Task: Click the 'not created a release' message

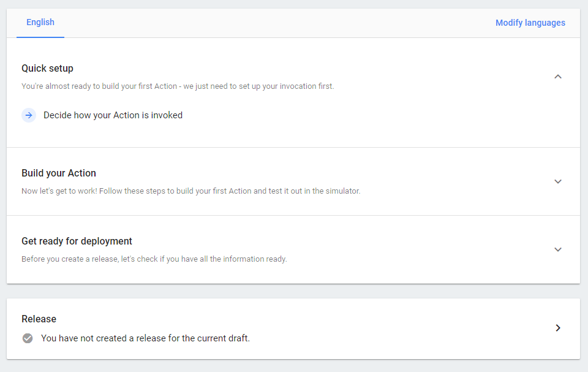Action: point(145,338)
